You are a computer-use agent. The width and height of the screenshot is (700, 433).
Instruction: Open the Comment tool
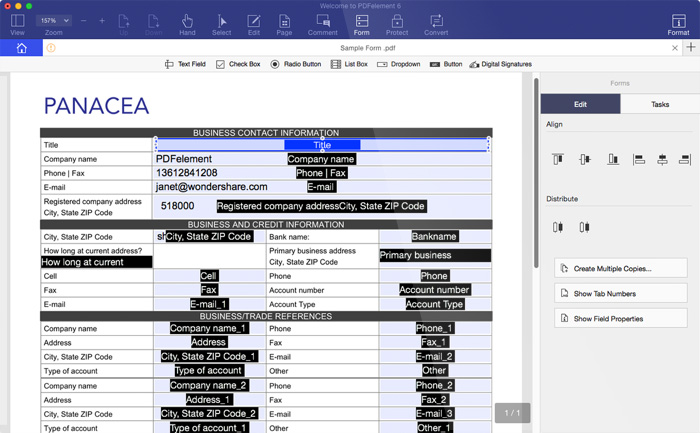[x=322, y=25]
